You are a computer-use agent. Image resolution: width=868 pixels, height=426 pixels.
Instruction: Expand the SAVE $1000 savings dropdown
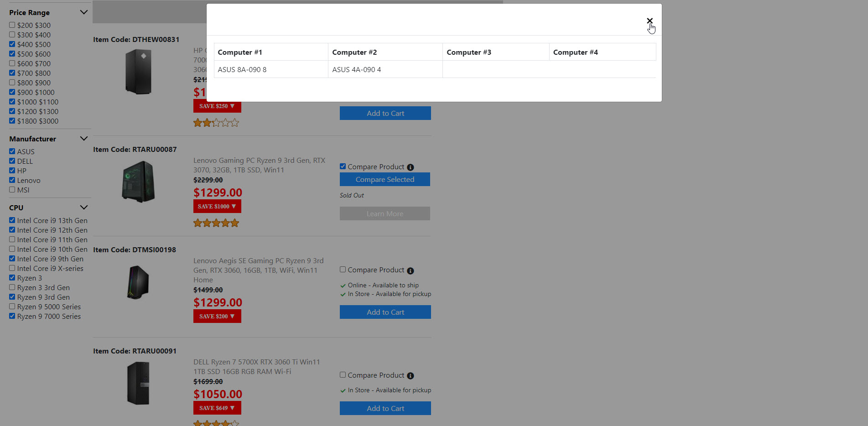pyautogui.click(x=217, y=207)
